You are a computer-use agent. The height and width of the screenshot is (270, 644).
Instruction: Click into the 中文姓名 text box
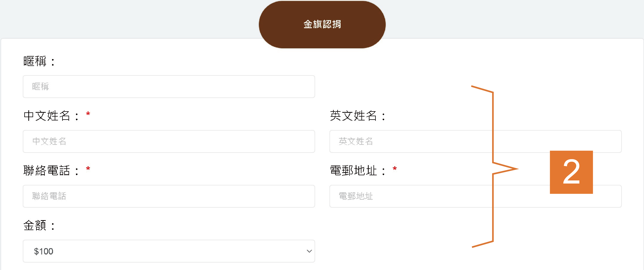coord(169,141)
